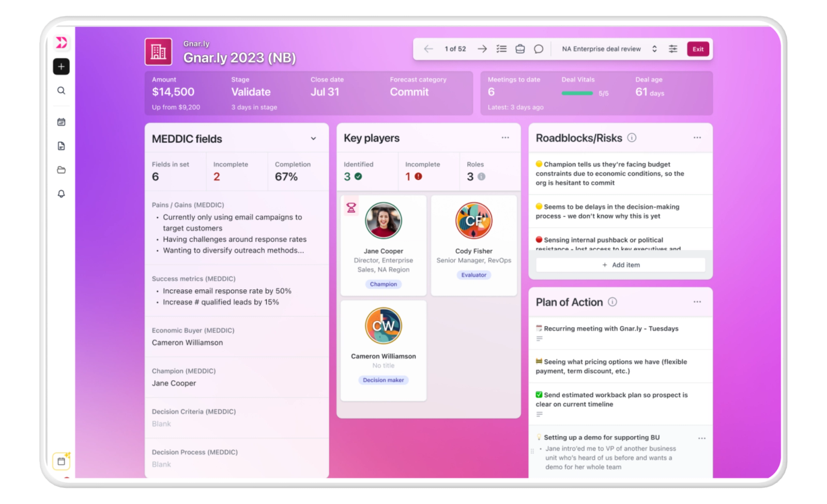827x504 pixels.
Task: Click the info icon next to Plan of Action
Action: coord(612,302)
